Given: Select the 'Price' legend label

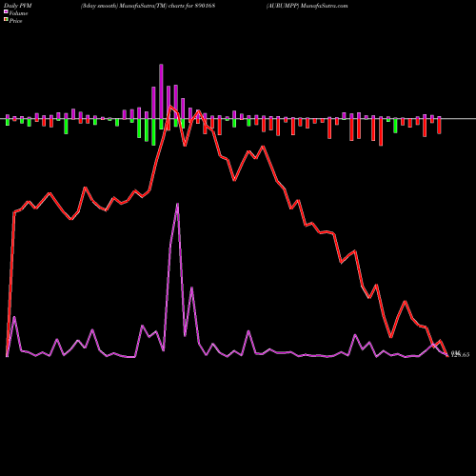Looking at the screenshot, I should (x=15, y=21).
